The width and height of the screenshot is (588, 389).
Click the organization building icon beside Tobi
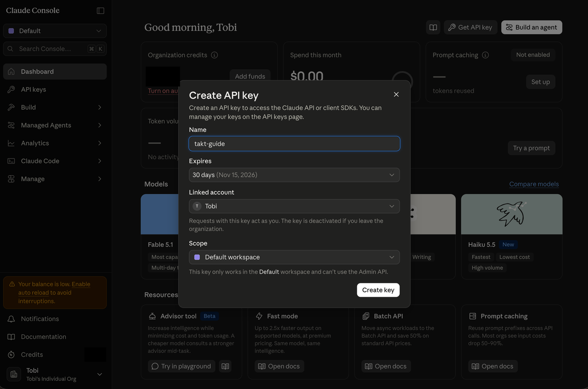14,374
